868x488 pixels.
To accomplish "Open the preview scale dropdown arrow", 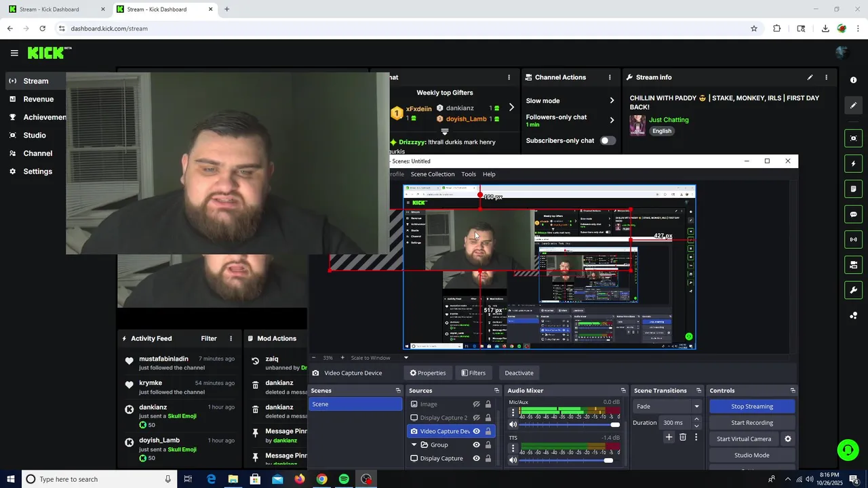I will [x=406, y=358].
